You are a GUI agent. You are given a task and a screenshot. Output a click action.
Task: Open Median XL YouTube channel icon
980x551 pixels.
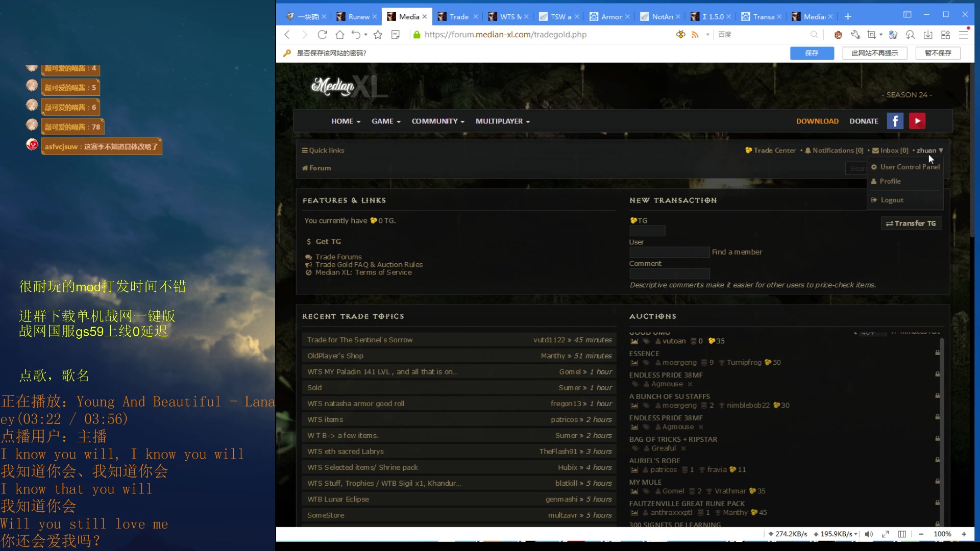[x=917, y=121]
